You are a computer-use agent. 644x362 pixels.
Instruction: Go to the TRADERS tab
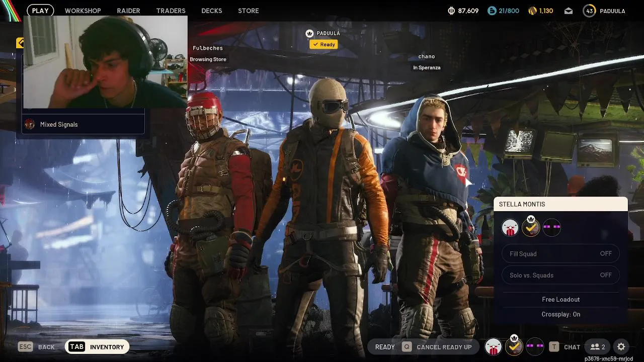[x=171, y=11]
